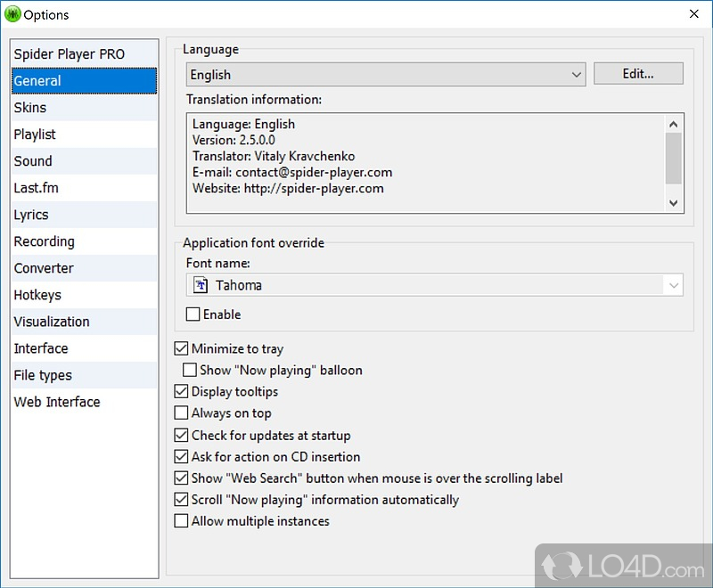Open the Spider Player PRO section

pos(84,54)
